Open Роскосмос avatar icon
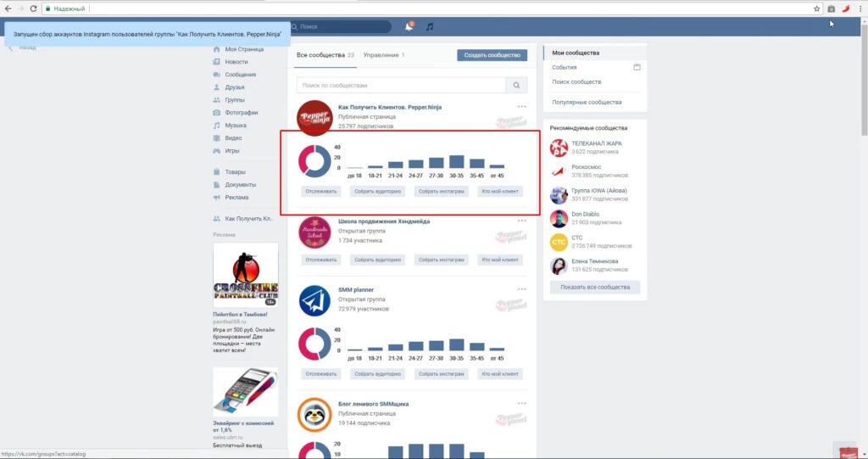 (x=559, y=171)
